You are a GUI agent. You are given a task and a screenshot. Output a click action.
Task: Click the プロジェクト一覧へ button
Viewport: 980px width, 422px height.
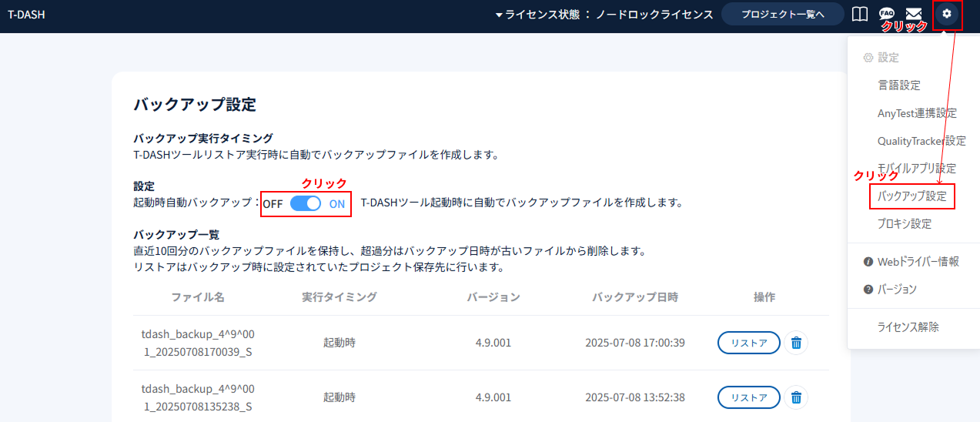point(782,14)
